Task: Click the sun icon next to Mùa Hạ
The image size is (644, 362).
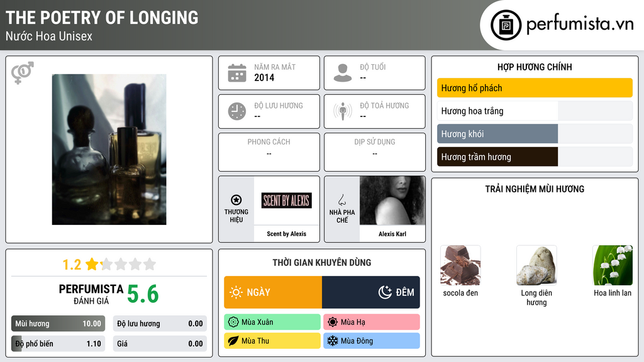Action: pos(333,322)
